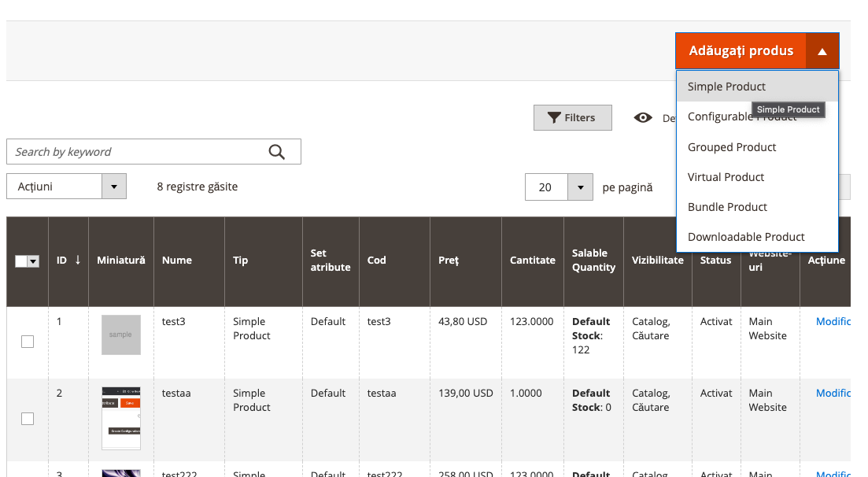
Task: Sort by Vizibilitate column header
Action: click(658, 261)
